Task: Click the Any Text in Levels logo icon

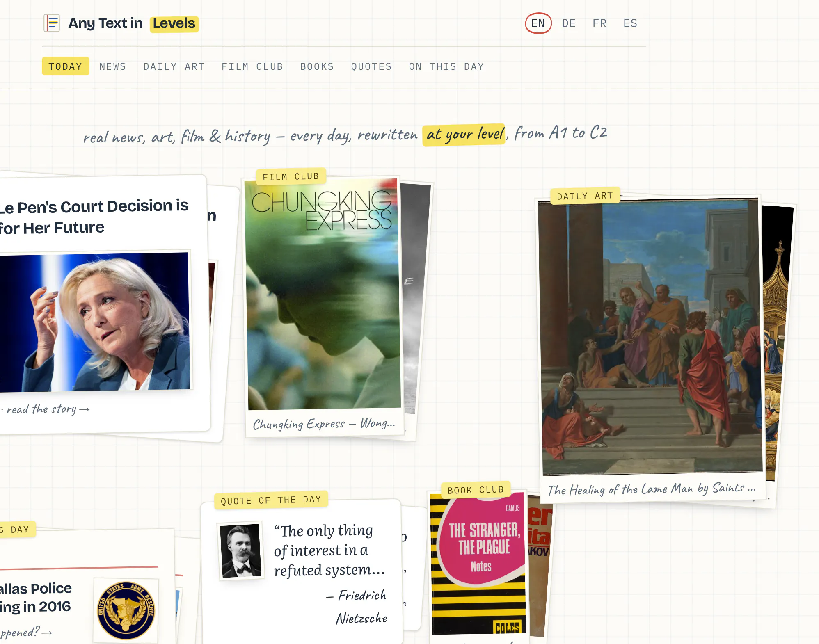Action: click(x=52, y=23)
